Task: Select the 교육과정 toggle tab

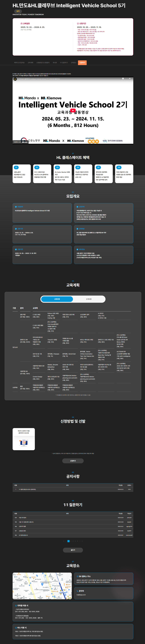Action: pyautogui.click(x=57, y=299)
